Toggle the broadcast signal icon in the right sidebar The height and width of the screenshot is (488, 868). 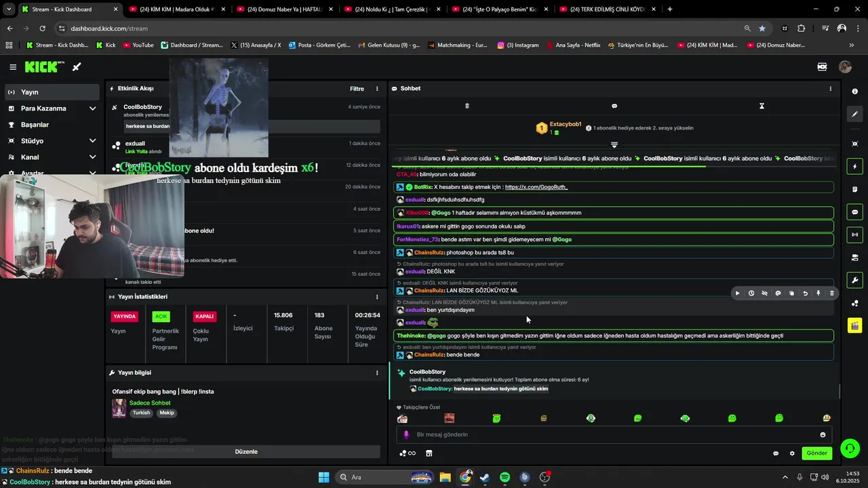[x=854, y=235]
